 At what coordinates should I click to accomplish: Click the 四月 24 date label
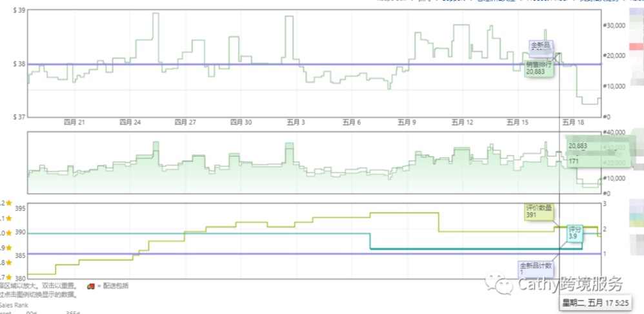click(130, 122)
